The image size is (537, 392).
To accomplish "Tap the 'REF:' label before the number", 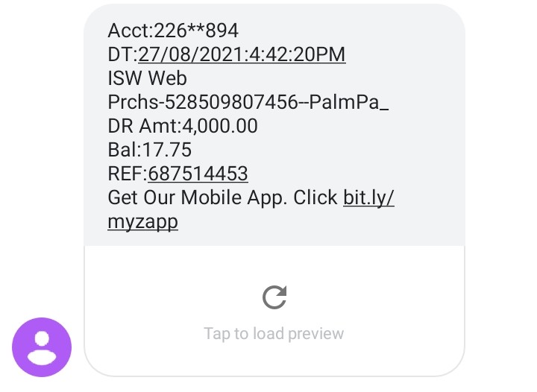I will (127, 174).
